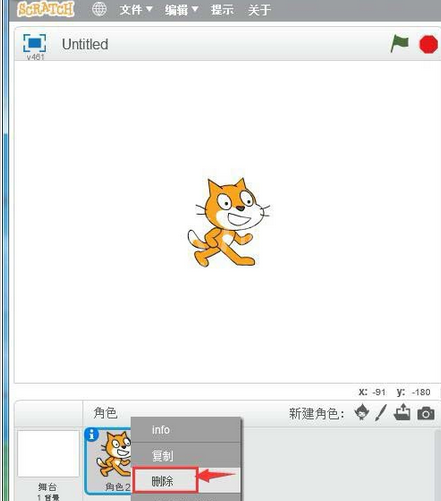
Task: Click the cat sprite on stage
Action: [x=229, y=222]
